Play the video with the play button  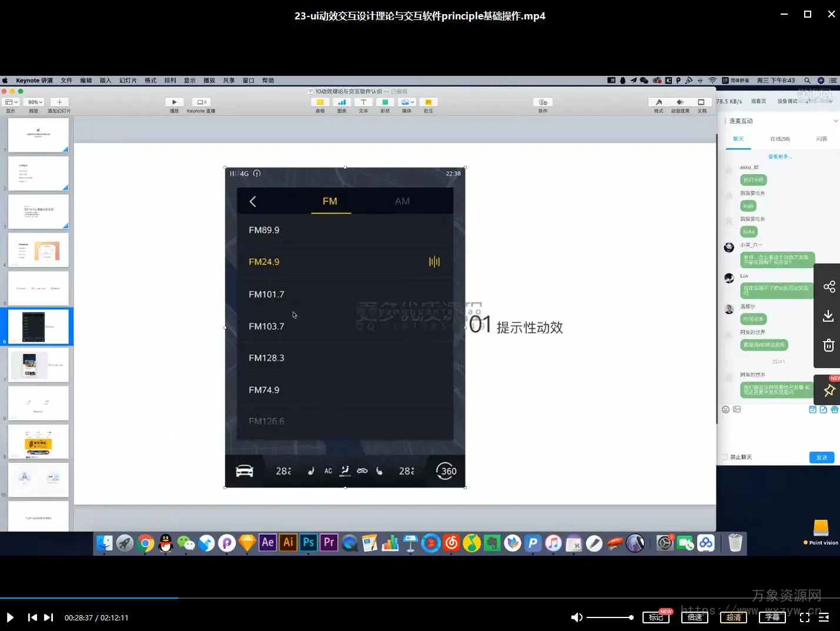[x=10, y=617]
